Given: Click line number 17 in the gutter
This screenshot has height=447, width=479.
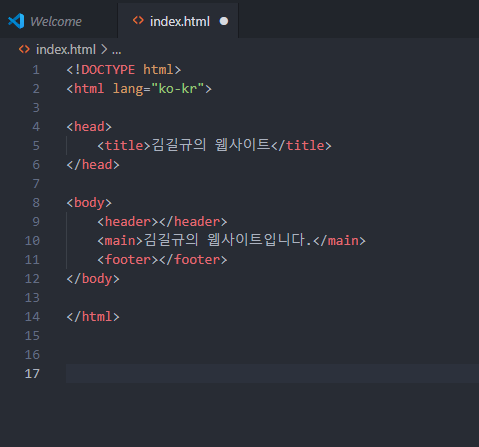Looking at the screenshot, I should pyautogui.click(x=32, y=374).
